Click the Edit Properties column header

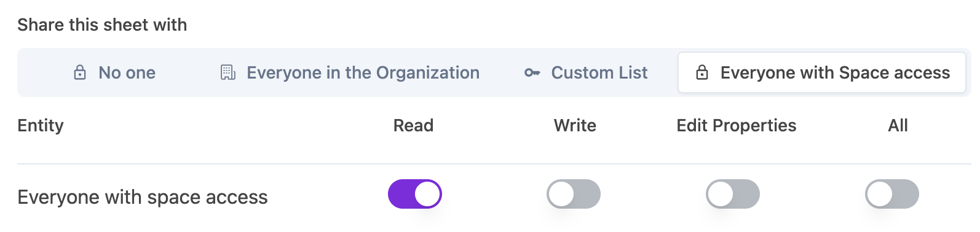[x=737, y=125]
